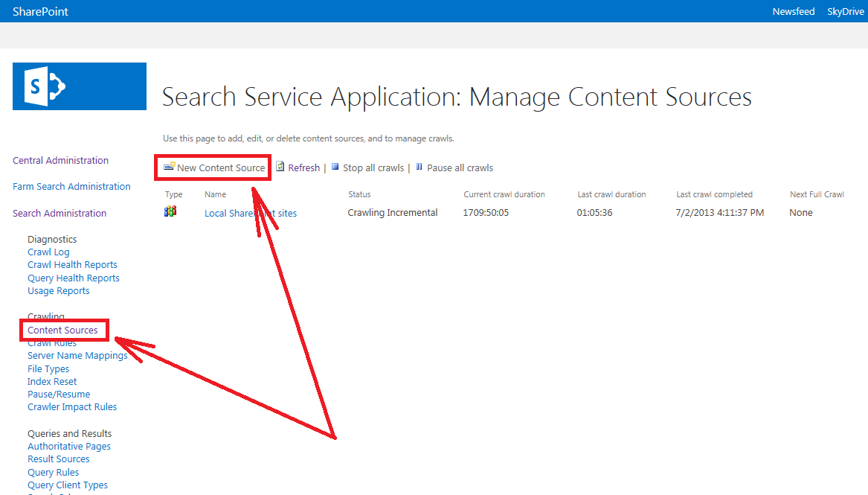
Task: Click the Refresh icon
Action: tap(280, 167)
